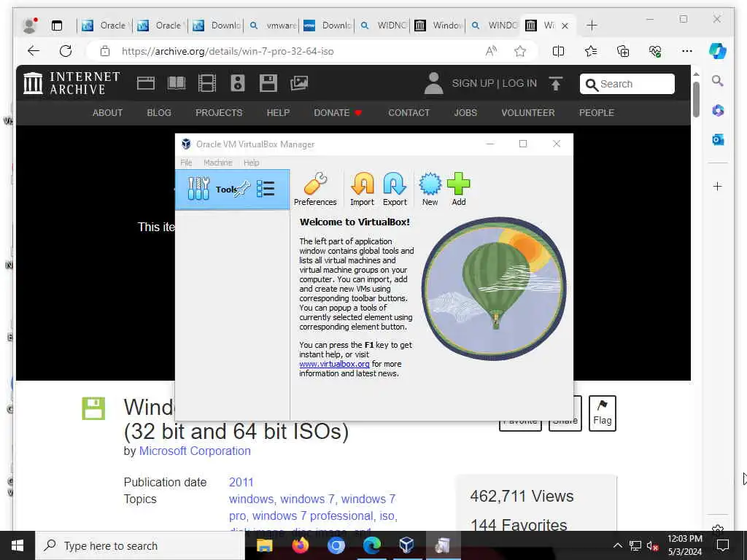Open the Help menu in VirtualBox
Image resolution: width=747 pixels, height=560 pixels.
252,163
